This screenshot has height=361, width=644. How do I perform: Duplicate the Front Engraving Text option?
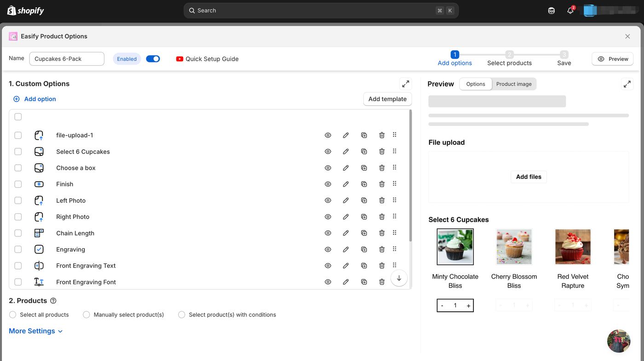click(364, 266)
